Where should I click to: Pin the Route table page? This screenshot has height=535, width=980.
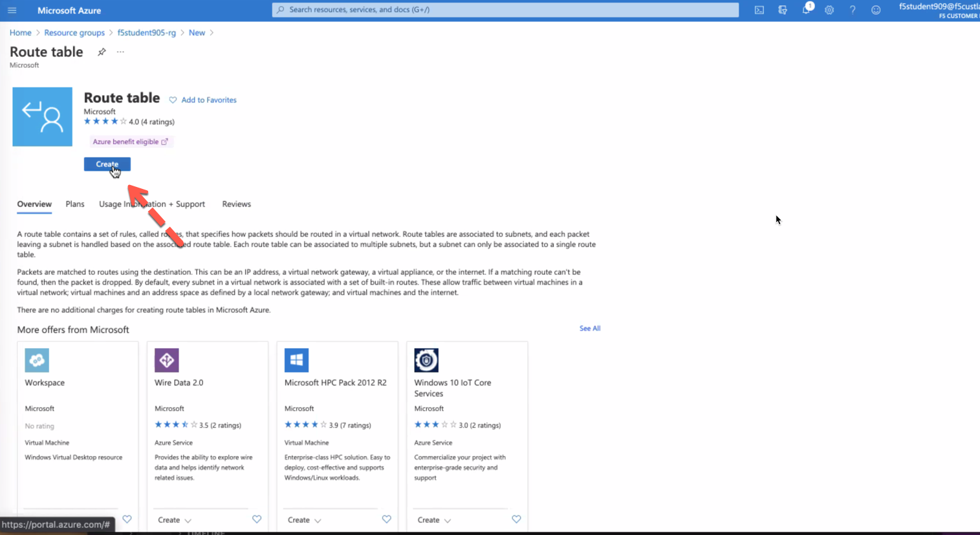[102, 52]
